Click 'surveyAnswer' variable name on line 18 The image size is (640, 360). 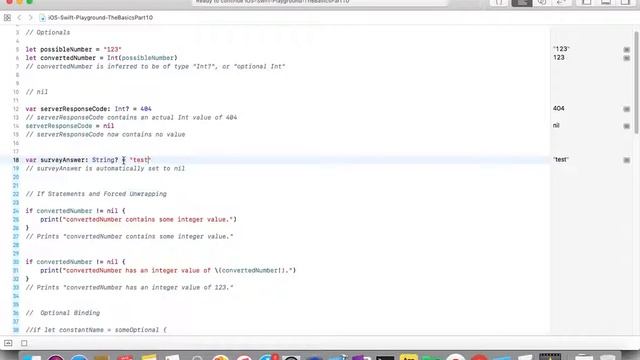[x=62, y=160]
